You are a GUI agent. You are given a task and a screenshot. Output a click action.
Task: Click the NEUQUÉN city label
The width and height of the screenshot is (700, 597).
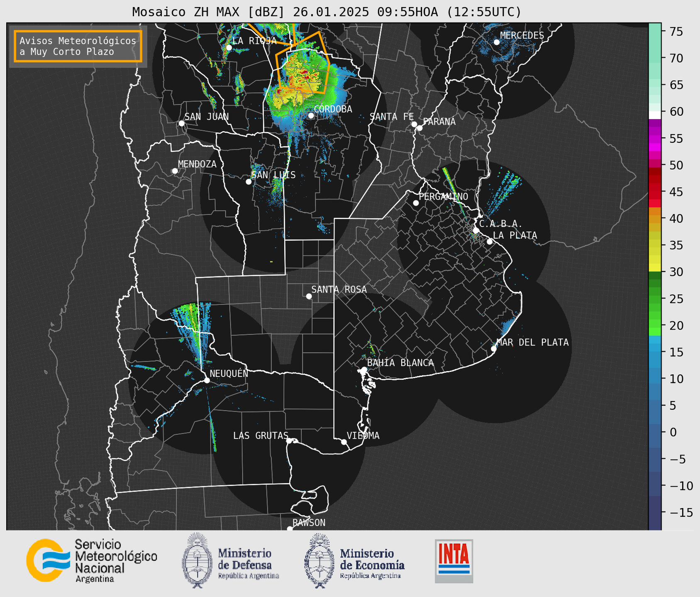229,373
